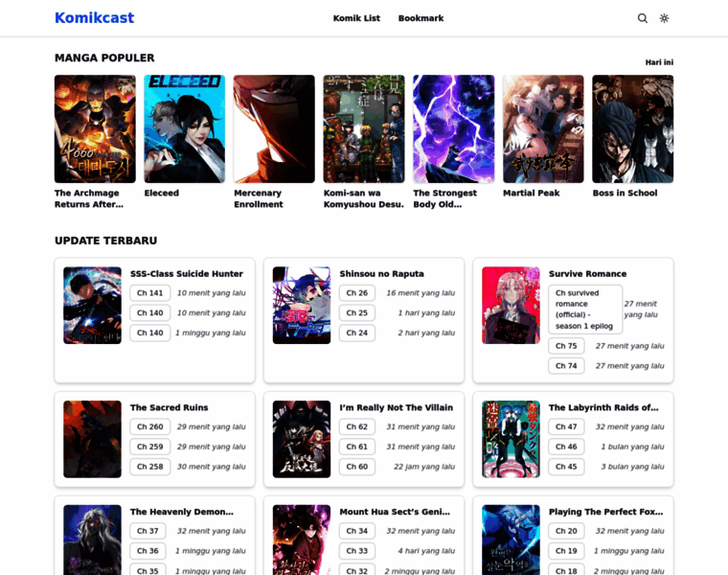Open The Heavenly Demon Ch 36
Screen dimensions: 728x575
[148, 551]
